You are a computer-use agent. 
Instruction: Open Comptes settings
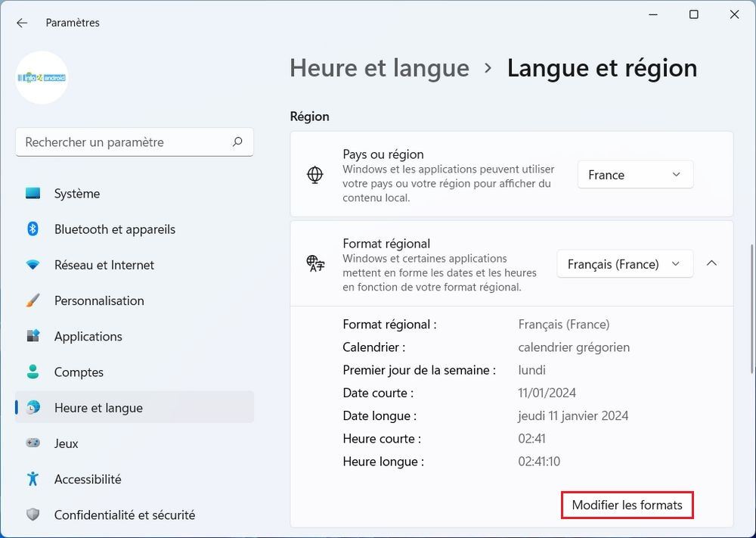(79, 372)
